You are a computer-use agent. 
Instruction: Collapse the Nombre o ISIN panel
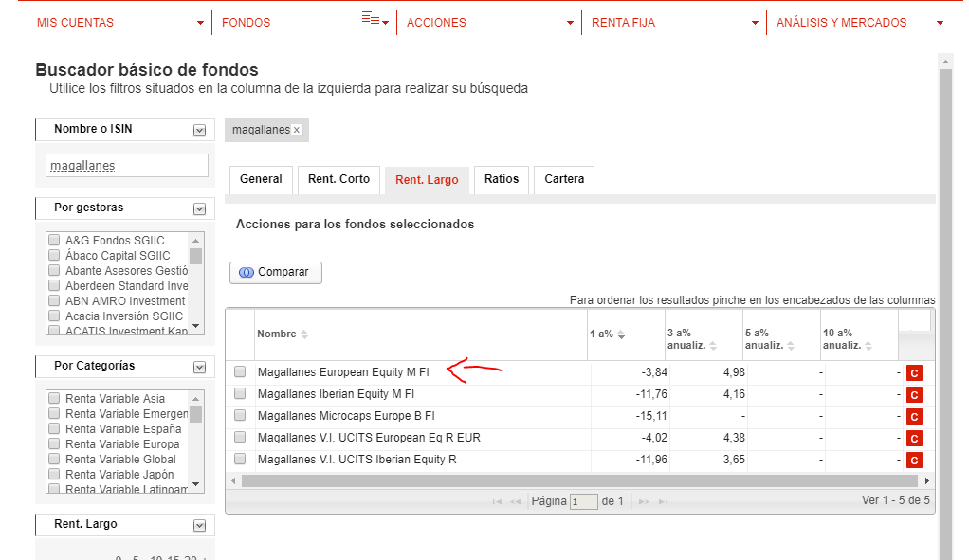(199, 130)
